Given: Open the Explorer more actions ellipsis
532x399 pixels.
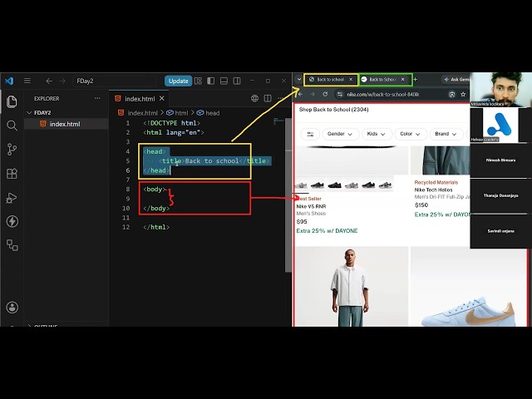Looking at the screenshot, I should [97, 98].
